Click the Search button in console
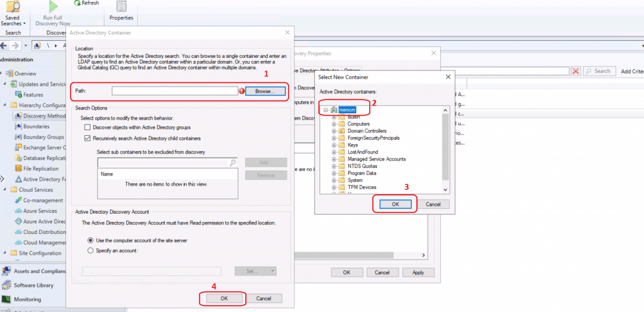The width and height of the screenshot is (644, 312). (x=599, y=71)
